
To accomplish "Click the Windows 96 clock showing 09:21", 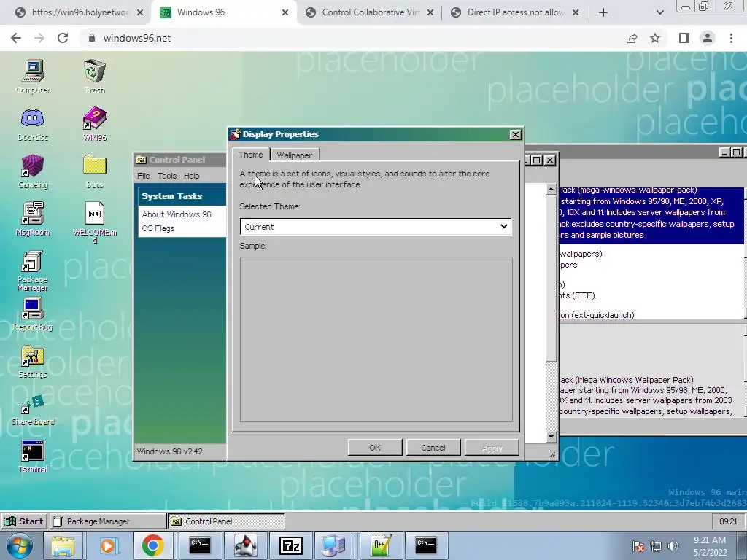I will (728, 521).
